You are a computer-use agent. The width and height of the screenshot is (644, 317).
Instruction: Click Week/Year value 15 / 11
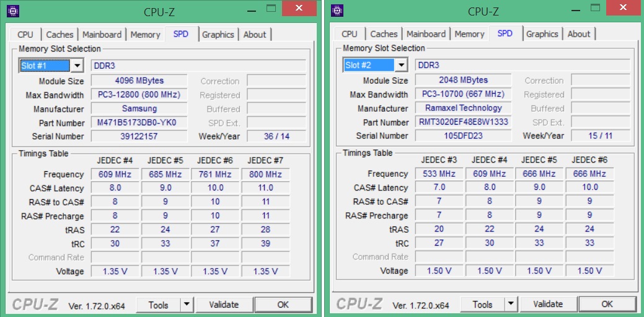click(x=601, y=135)
